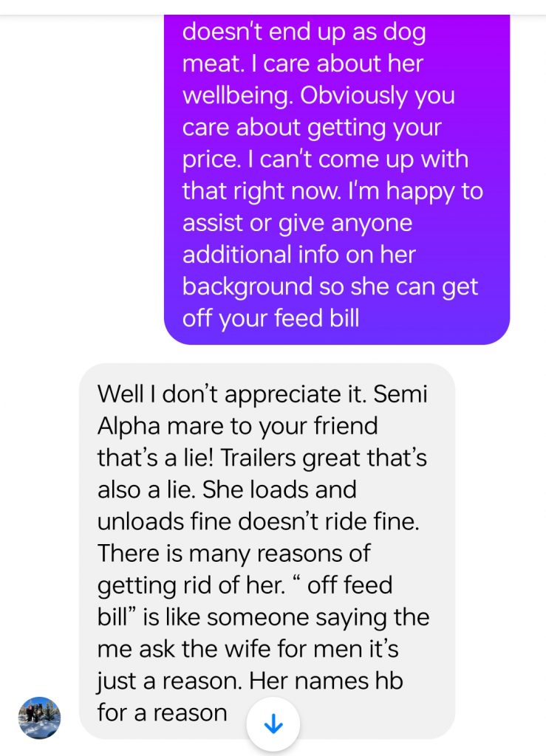Image resolution: width=546 pixels, height=756 pixels.
Task: Tap the line "price. I can't come up with"
Action: 325,159
